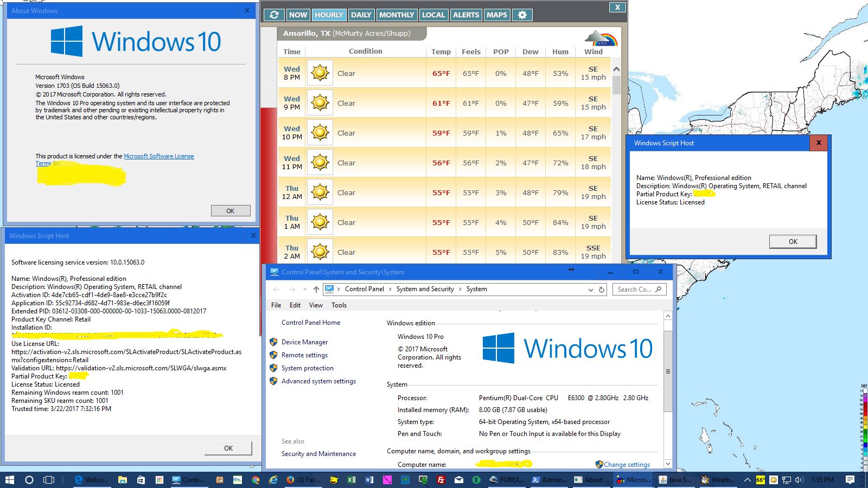
Task: Click the System window scroll down arrow
Action: 668,464
